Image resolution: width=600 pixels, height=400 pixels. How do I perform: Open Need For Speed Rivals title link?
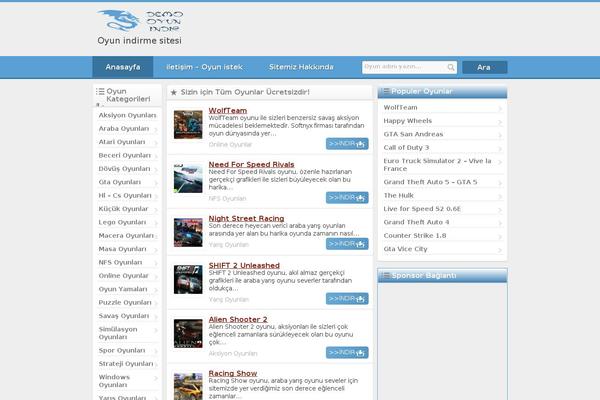pos(251,164)
